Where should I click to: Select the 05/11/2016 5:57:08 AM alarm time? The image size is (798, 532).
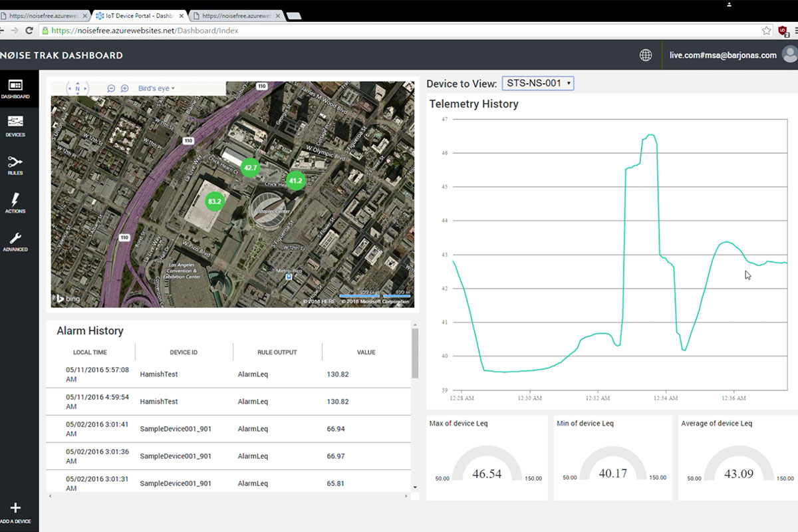tap(97, 374)
